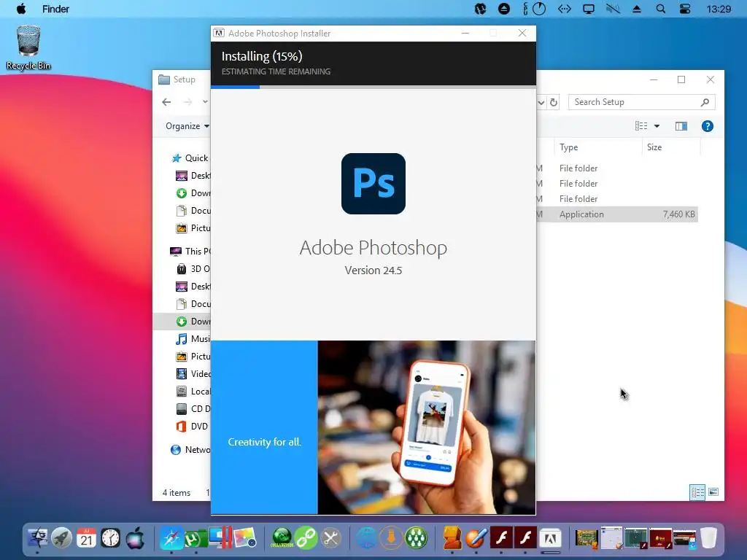Viewport: 747px width, 560px height.
Task: Click the uTorrent icon in the menu bar
Action: tap(480, 9)
